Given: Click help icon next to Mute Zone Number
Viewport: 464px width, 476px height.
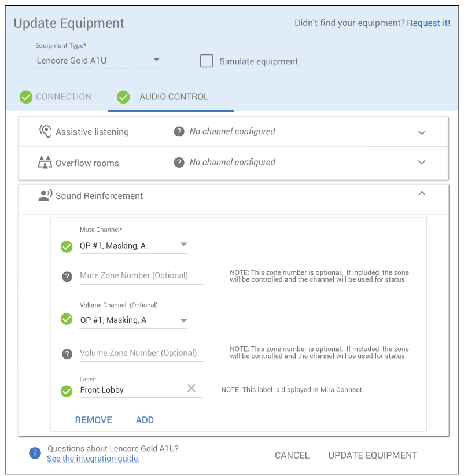Looking at the screenshot, I should coord(67,276).
